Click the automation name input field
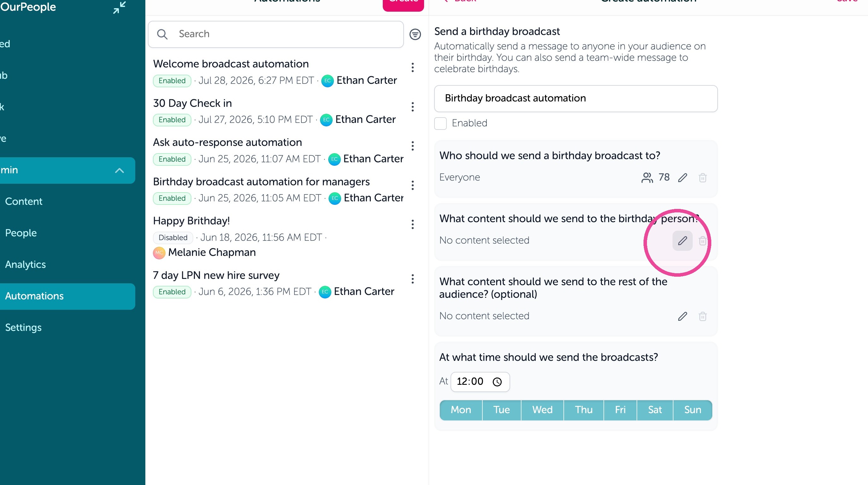The height and width of the screenshot is (485, 868). 575,98
